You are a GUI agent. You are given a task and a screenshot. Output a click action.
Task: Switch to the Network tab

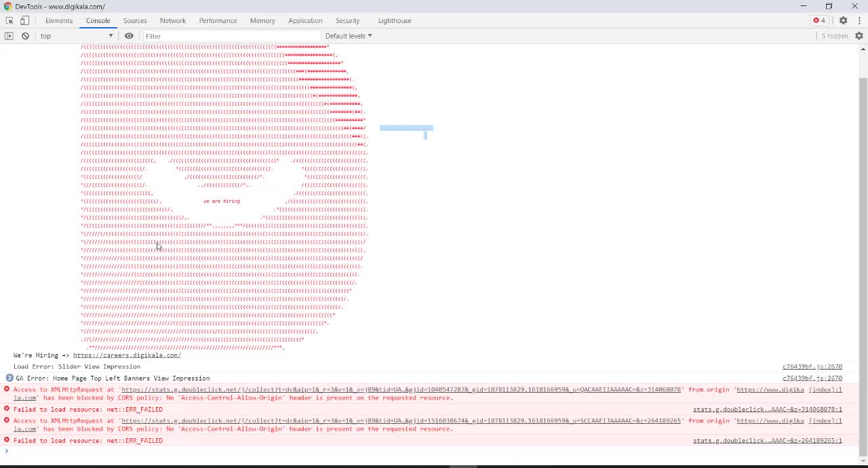pyautogui.click(x=173, y=20)
